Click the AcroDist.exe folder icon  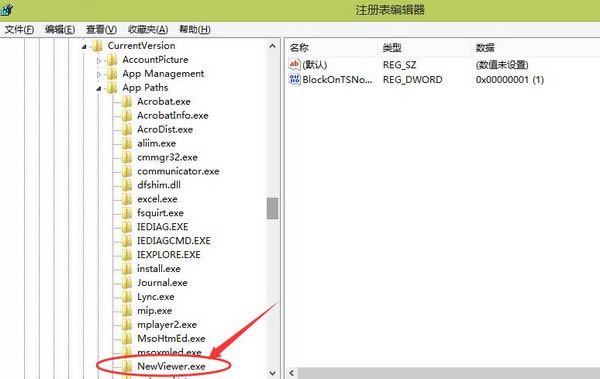[127, 130]
